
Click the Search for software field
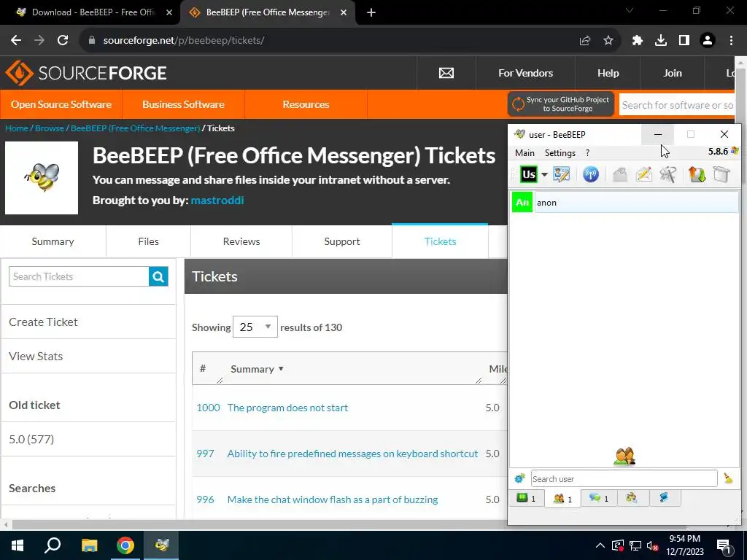[x=677, y=105]
